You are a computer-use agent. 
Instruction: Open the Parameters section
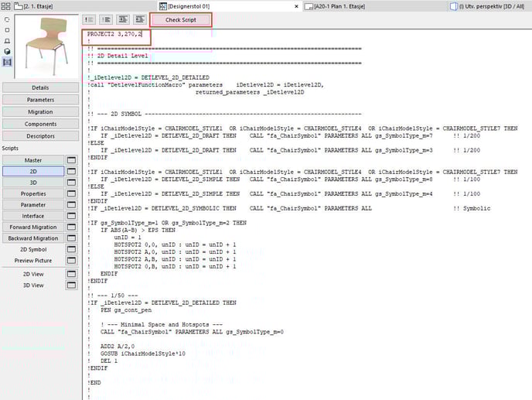point(40,100)
